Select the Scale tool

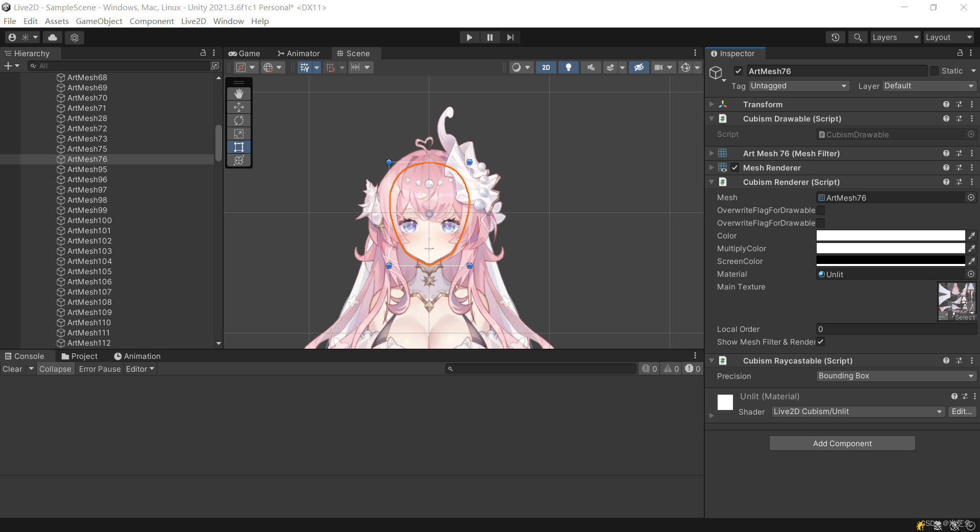[x=239, y=134]
